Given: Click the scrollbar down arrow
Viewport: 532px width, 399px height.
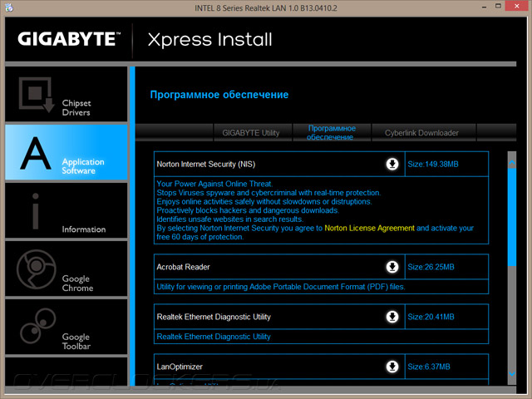Looking at the screenshot, I should click(512, 373).
